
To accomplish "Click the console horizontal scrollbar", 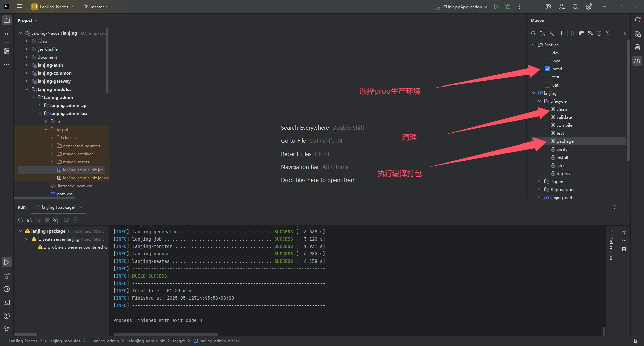I will 166,334.
